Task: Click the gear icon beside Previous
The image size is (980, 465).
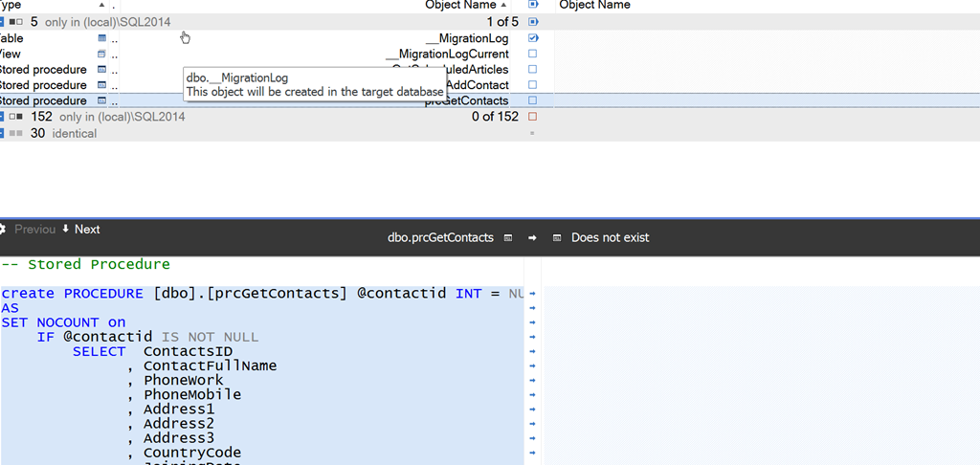Action: pyautogui.click(x=3, y=230)
